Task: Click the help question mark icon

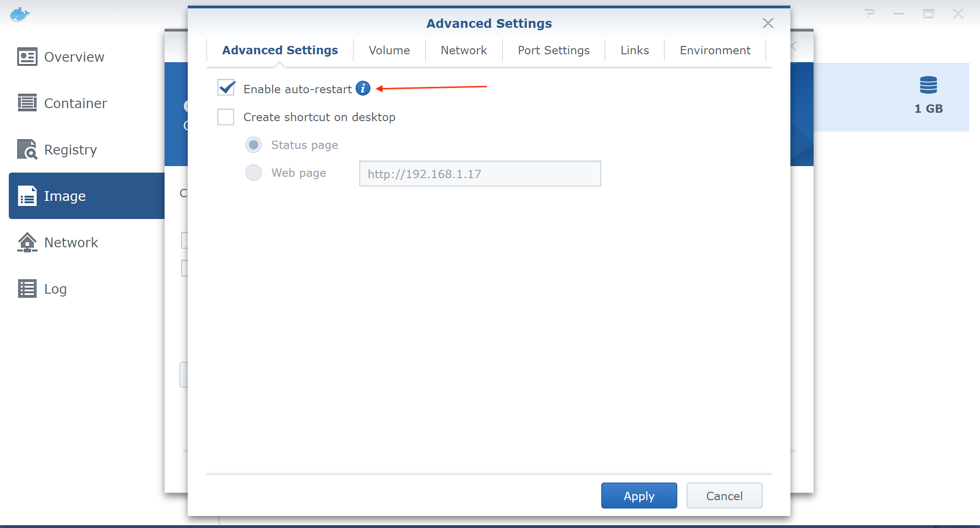Action: (870, 14)
